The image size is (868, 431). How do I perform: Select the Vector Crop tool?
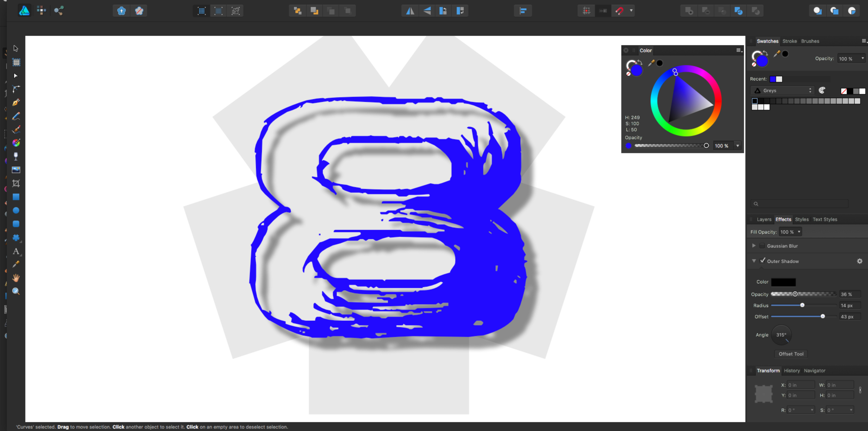[x=16, y=184]
